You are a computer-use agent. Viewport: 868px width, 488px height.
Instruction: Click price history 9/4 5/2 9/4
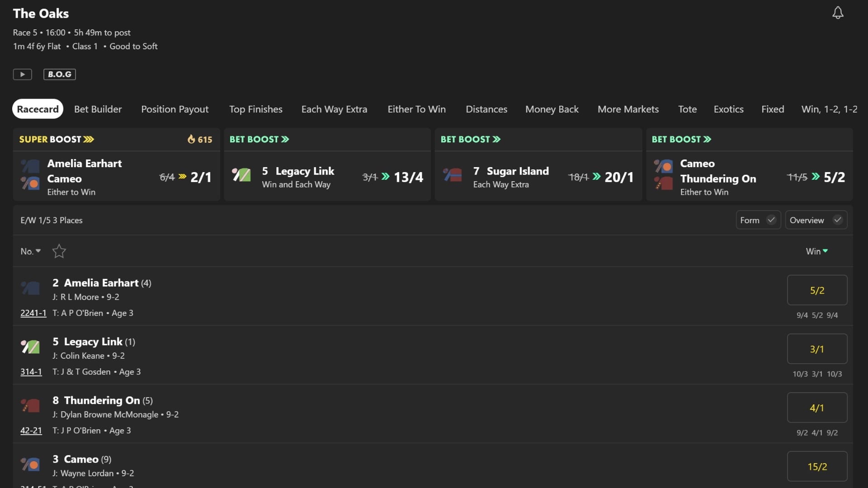pyautogui.click(x=817, y=315)
